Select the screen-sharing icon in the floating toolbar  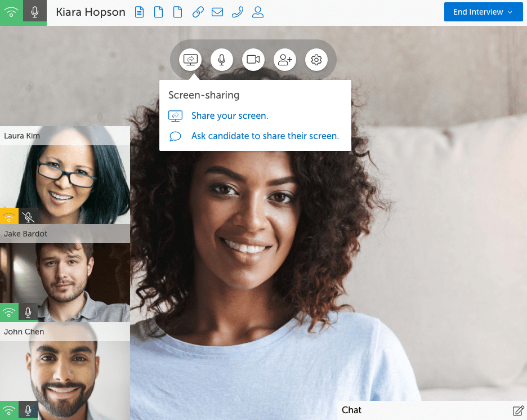(190, 59)
